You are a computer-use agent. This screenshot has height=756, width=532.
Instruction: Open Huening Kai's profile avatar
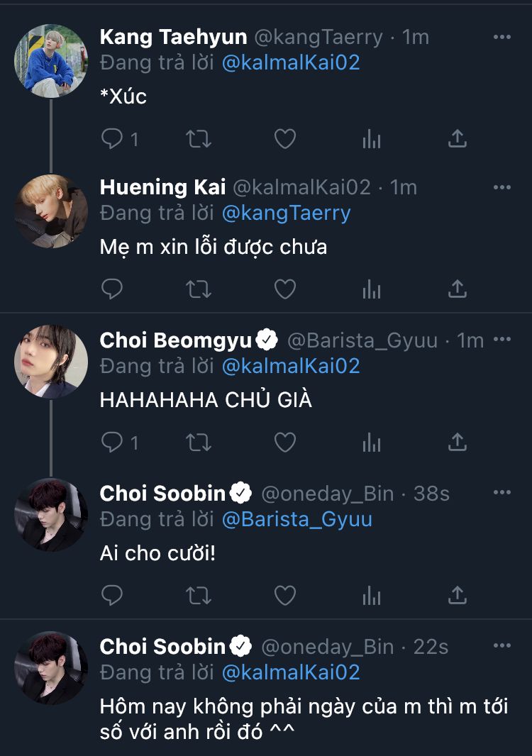pos(51,211)
